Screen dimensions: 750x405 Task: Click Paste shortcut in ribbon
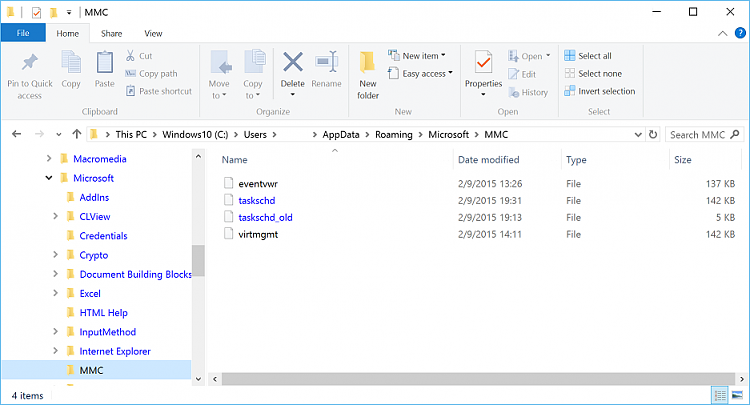(159, 91)
